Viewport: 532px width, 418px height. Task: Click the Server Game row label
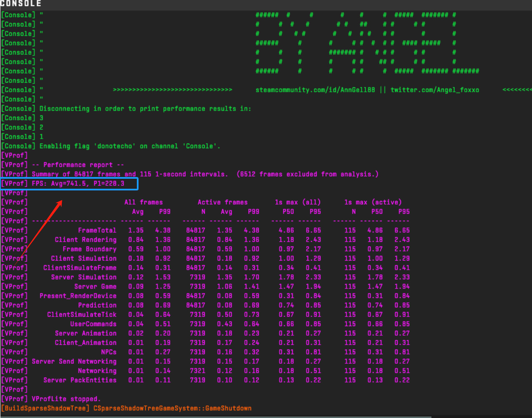(96, 286)
